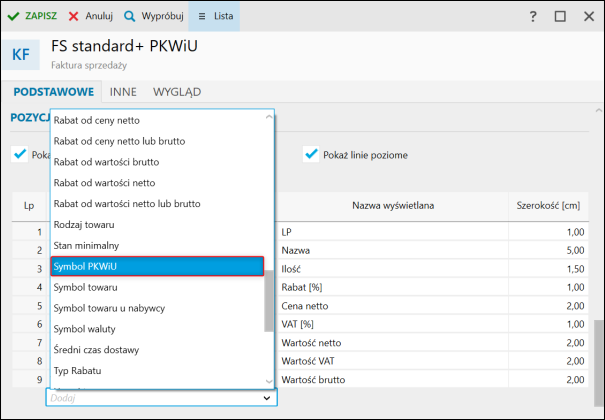Close the window with the X icon
The image size is (605, 420).
click(x=587, y=17)
